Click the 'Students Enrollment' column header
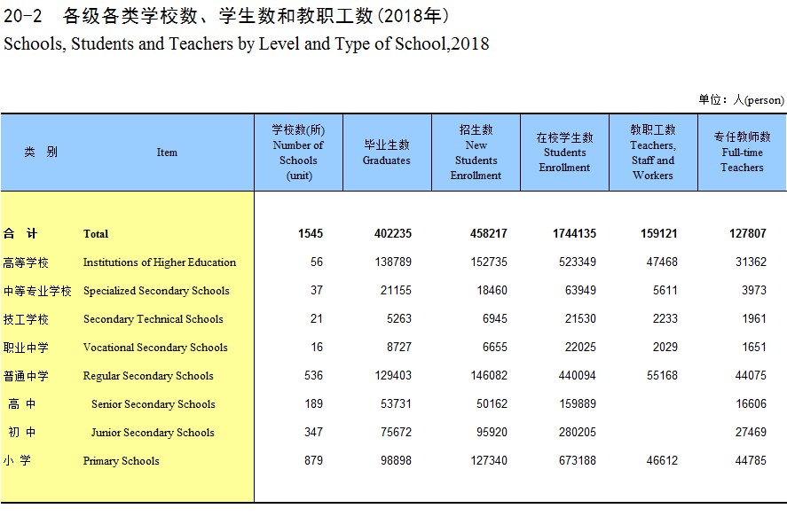Screen dimensions: 787x532 tap(564, 153)
